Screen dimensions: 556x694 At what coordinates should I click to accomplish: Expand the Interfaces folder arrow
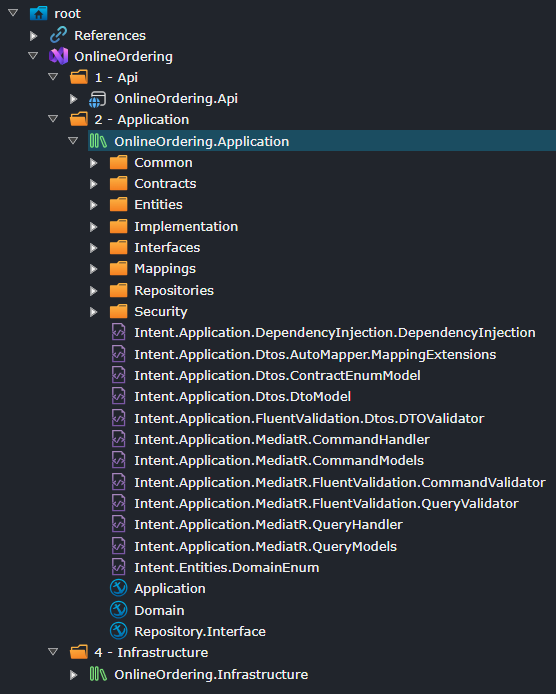click(x=93, y=248)
